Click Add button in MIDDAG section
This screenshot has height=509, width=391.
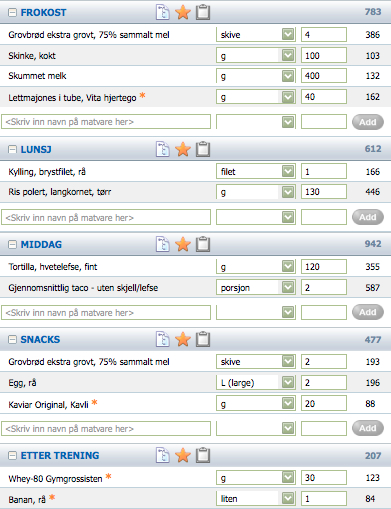tap(368, 312)
